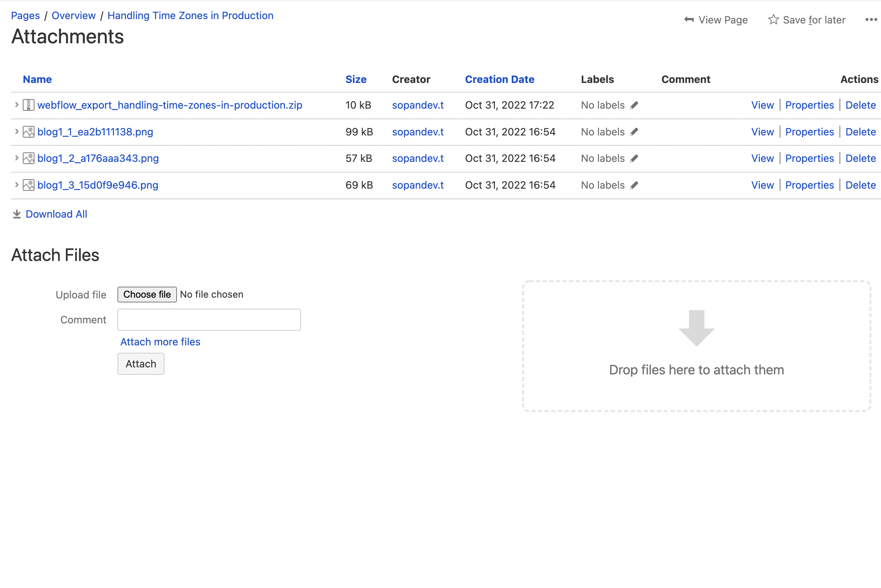Viewport: 881px width, 588px height.
Task: Expand the blog1_3_15d0f9e946.png row details
Action: pyautogui.click(x=17, y=185)
